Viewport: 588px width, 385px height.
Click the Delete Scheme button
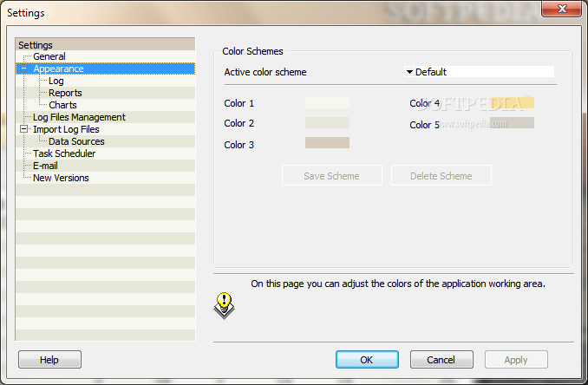[441, 175]
